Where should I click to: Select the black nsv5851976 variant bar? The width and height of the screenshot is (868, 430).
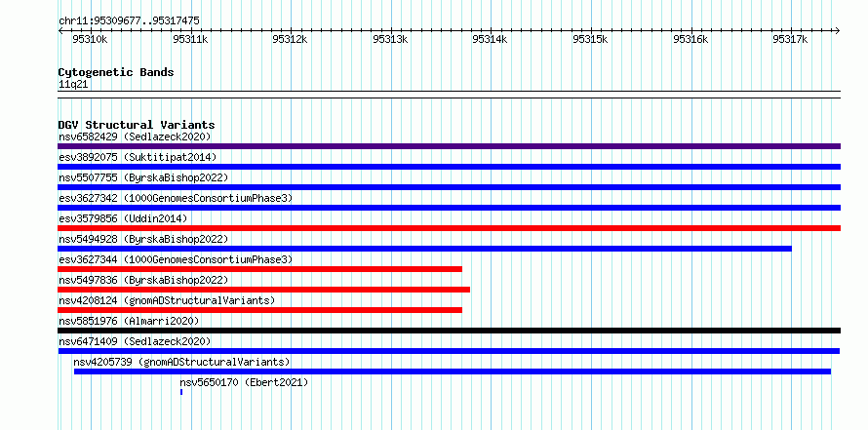point(449,331)
